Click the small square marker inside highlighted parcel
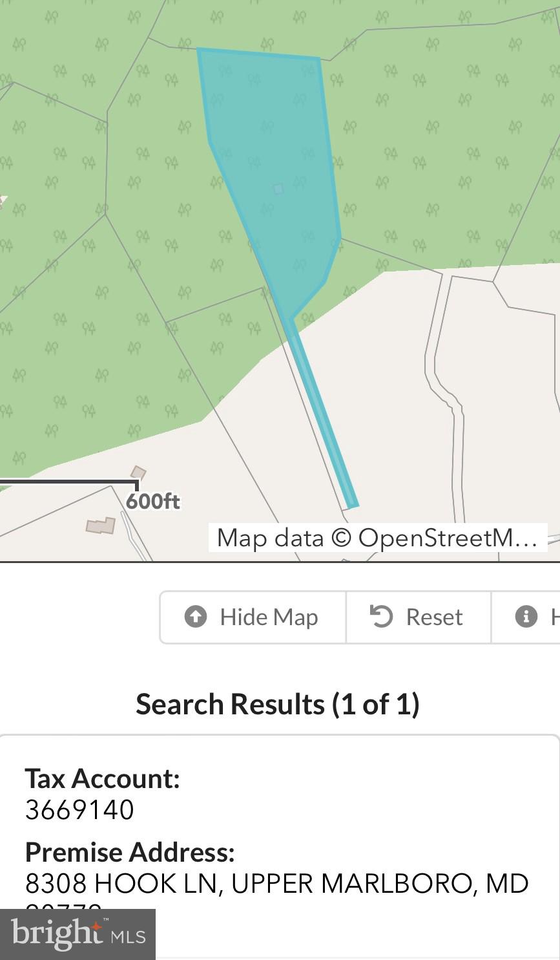Screen dimensions: 560x960 pyautogui.click(x=278, y=189)
